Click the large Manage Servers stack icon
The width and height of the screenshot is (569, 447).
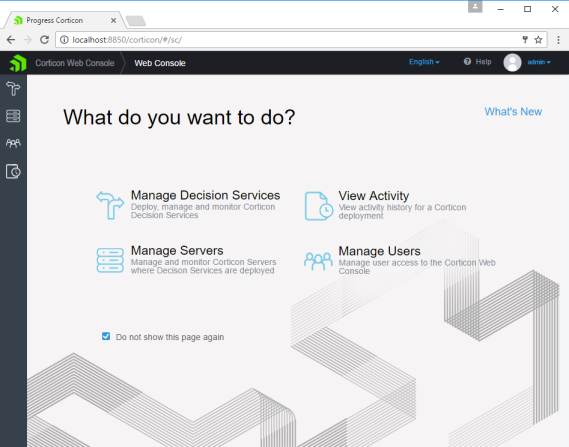tap(110, 260)
